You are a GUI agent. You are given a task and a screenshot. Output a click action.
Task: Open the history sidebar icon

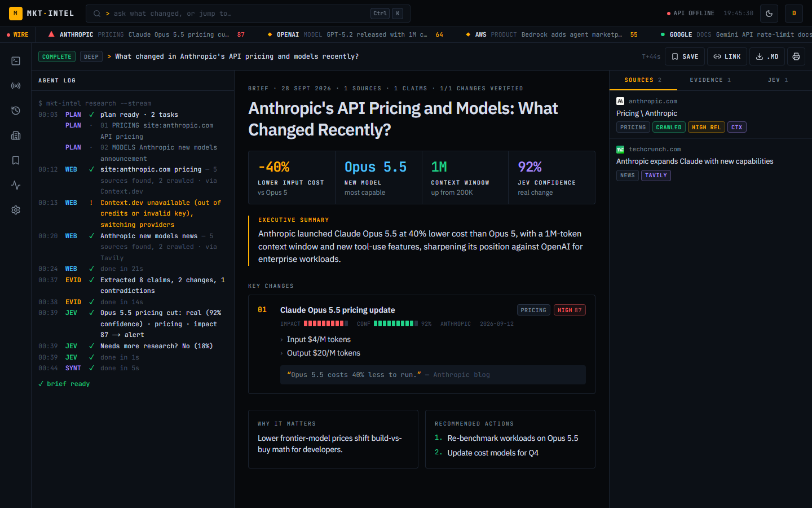16,111
